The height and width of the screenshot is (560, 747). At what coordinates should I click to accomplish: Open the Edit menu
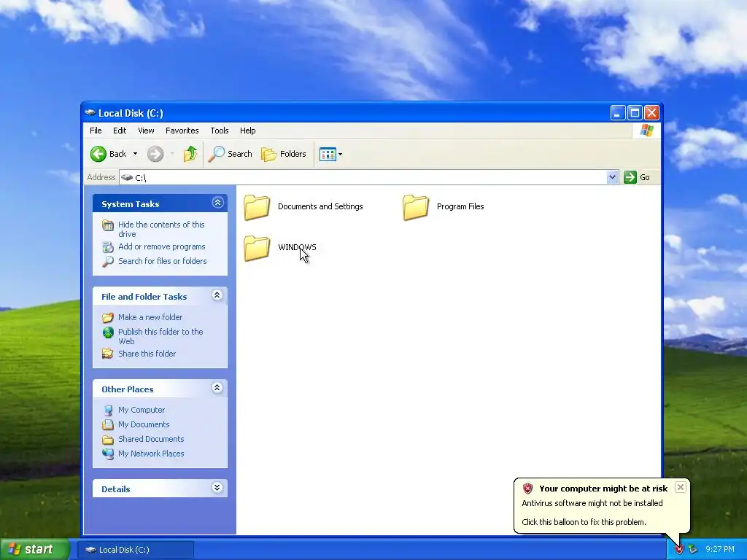pos(120,131)
